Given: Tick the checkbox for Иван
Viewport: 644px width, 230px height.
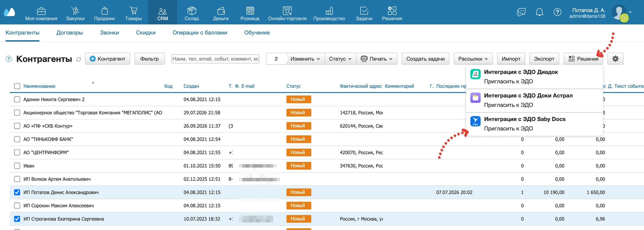Looking at the screenshot, I should pos(17,166).
